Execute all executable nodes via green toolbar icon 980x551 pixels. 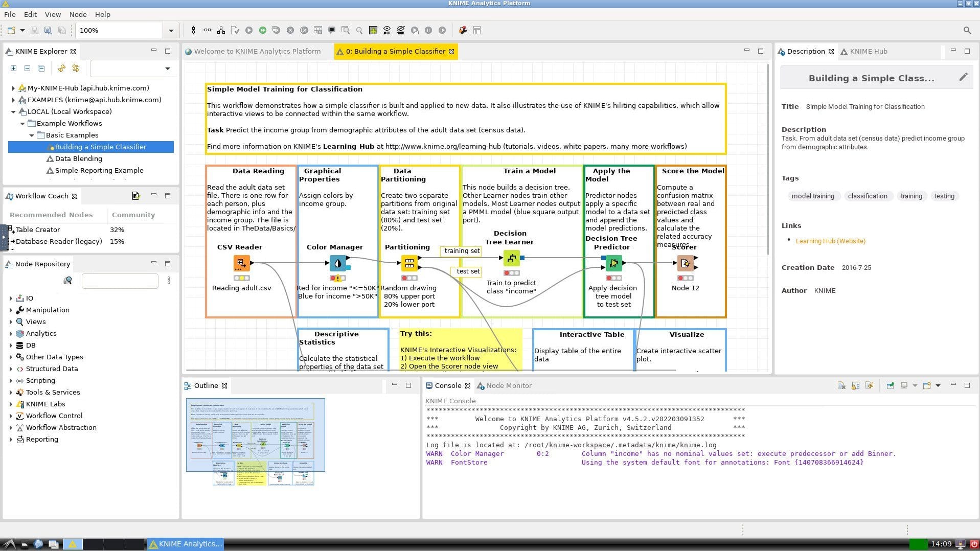point(262,30)
